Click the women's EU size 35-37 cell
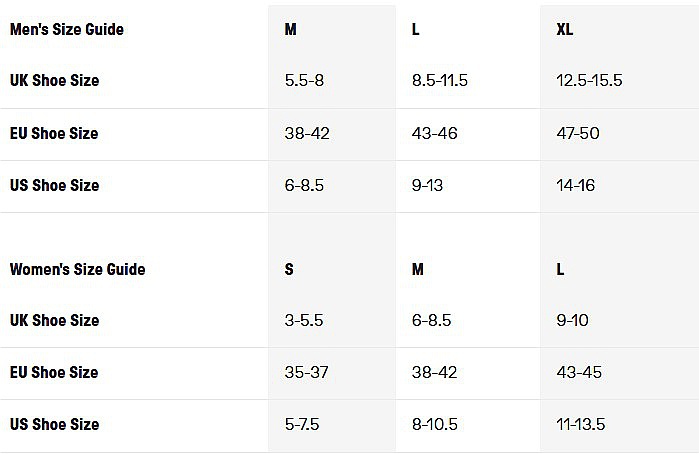699x454 pixels. (307, 372)
